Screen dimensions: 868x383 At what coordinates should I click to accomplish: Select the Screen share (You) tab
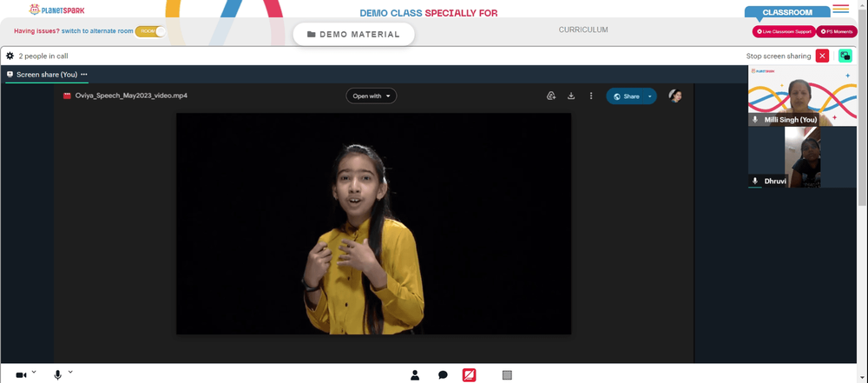pyautogui.click(x=47, y=75)
